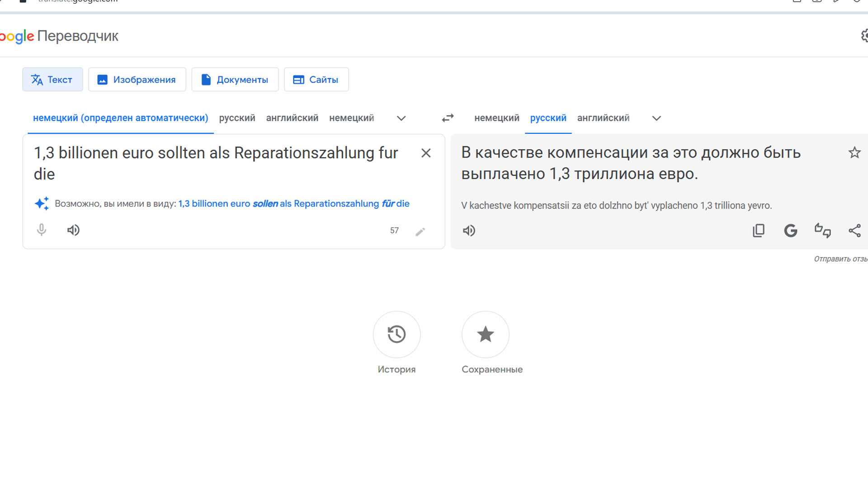Click the sparkle suggestion icon

(42, 203)
